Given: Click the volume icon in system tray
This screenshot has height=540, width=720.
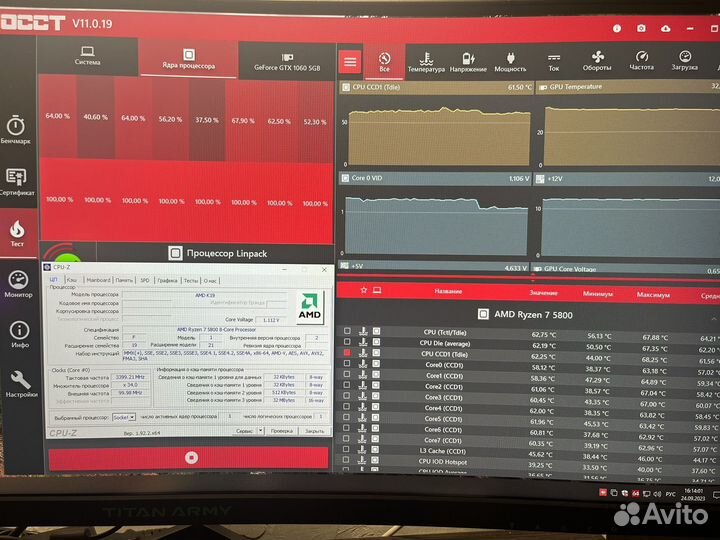Looking at the screenshot, I should click(657, 494).
